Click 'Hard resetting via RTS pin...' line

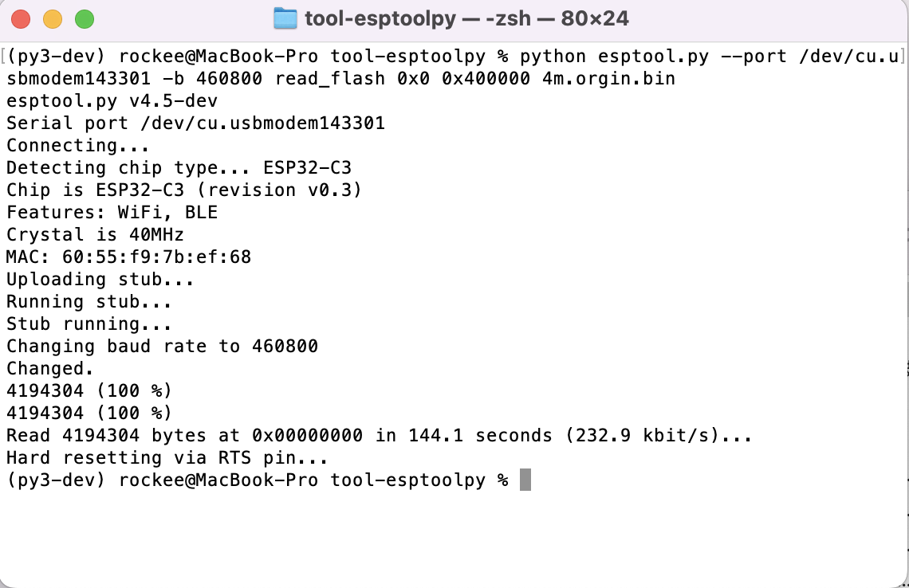coord(167,457)
